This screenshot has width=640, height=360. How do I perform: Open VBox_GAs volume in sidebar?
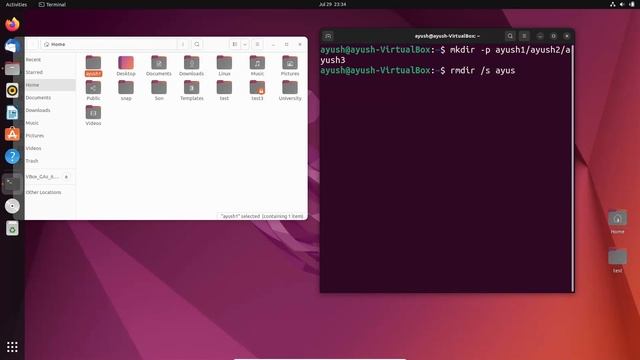click(42, 177)
